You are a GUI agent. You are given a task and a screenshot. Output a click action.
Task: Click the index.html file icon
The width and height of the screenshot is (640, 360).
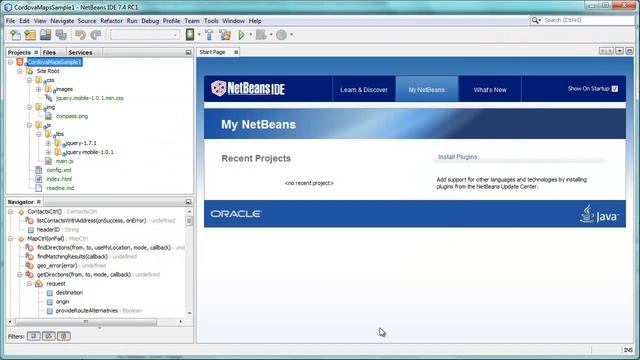click(38, 179)
